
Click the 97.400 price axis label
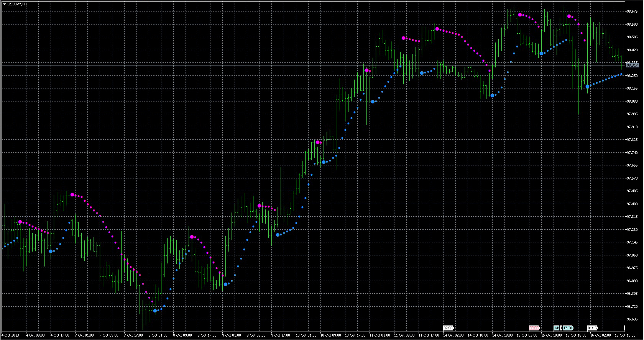pos(632,204)
